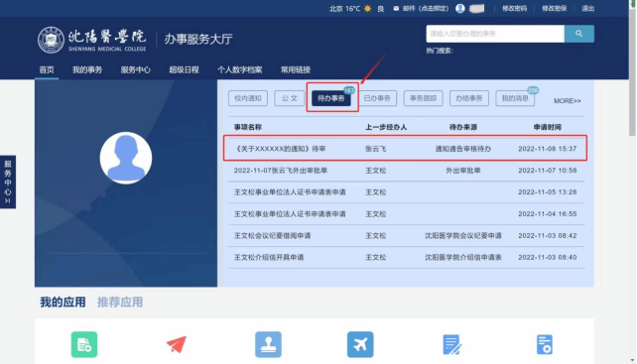The height and width of the screenshot is (364, 637).
Task: Focus the search input field
Action: coord(495,34)
